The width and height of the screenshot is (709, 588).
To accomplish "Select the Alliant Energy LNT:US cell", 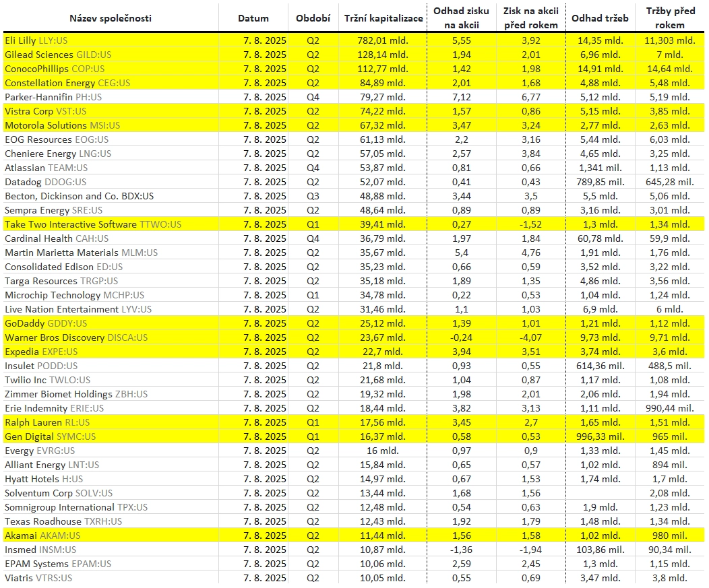I will point(111,465).
